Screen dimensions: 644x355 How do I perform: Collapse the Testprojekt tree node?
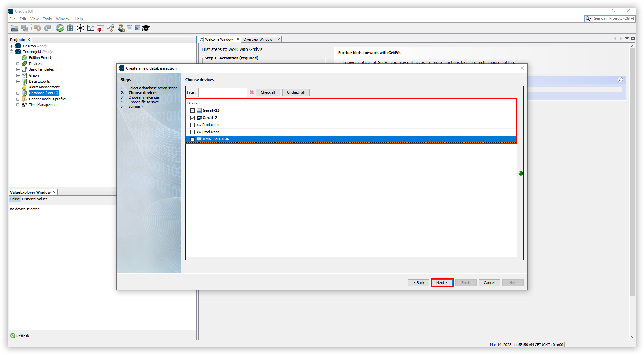(x=12, y=52)
